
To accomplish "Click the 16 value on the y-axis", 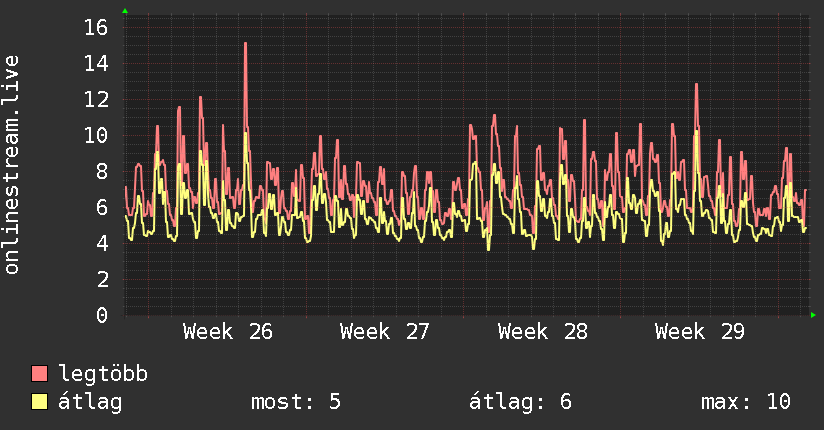I will (96, 27).
